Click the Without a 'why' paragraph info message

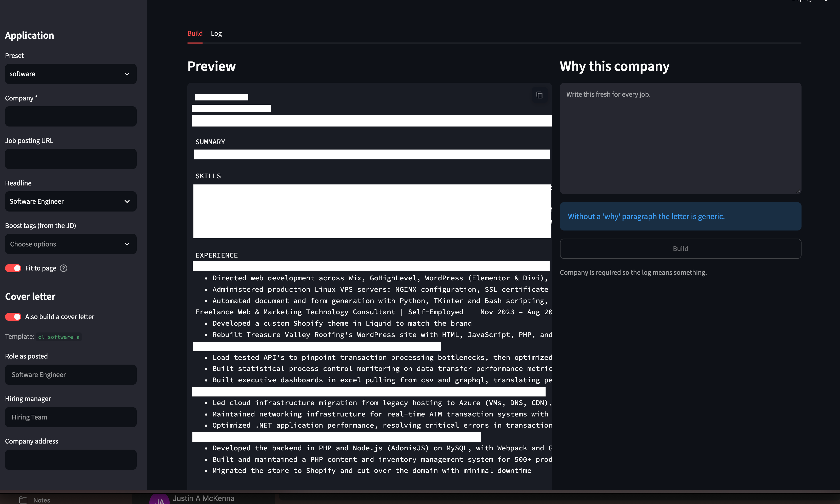click(x=680, y=216)
